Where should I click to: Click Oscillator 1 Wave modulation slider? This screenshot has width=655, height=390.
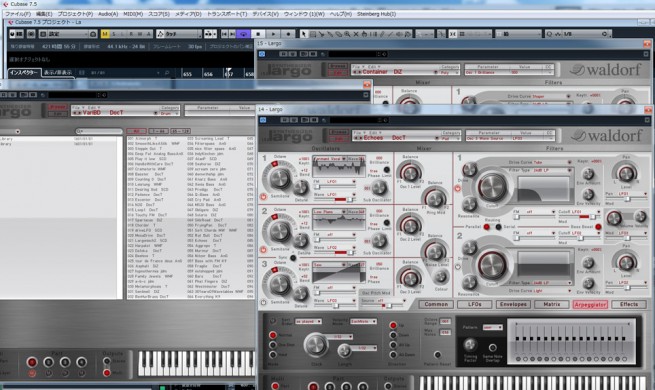(335, 200)
